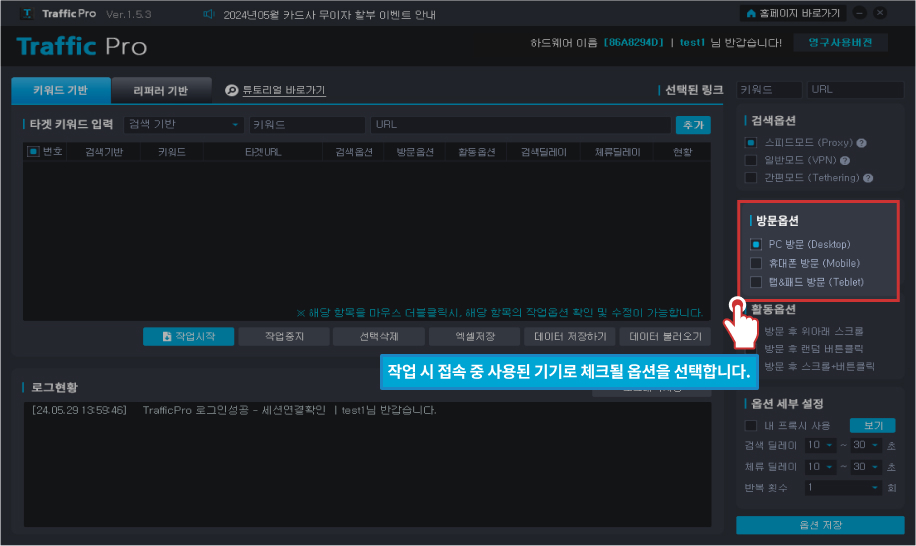Click the 작업시작 button

pos(187,336)
